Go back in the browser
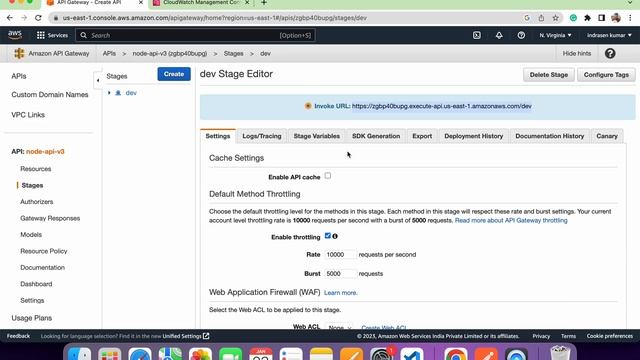This screenshot has height=360, width=640. [x=10, y=18]
